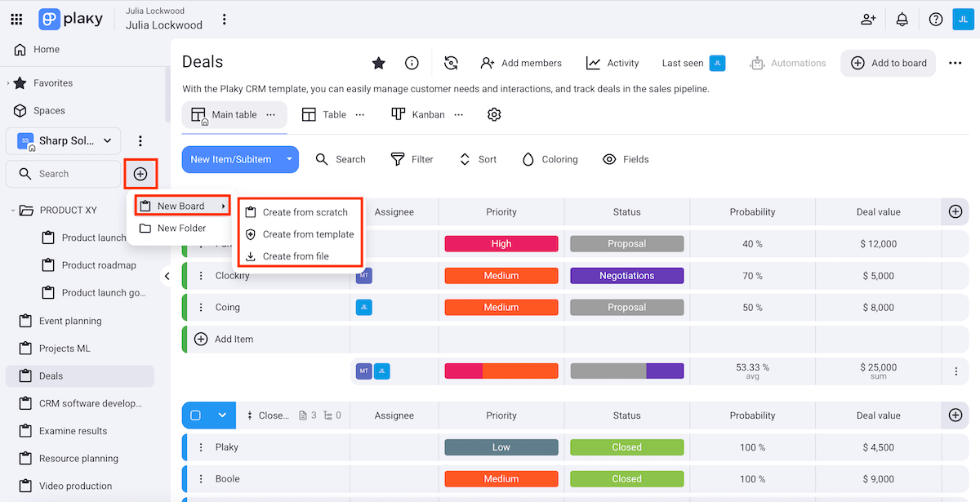Click the Help question mark icon
The height and width of the screenshot is (502, 980).
pos(935,18)
